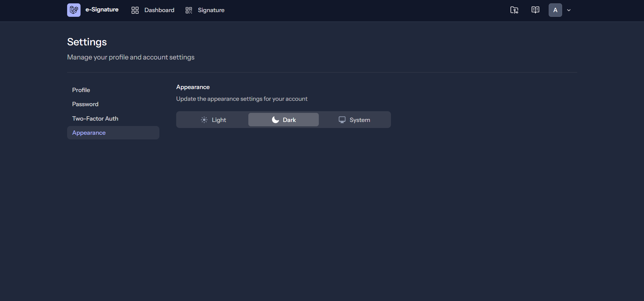Image resolution: width=644 pixels, height=301 pixels.
Task: Select Appearance in the settings sidebar
Action: point(89,133)
